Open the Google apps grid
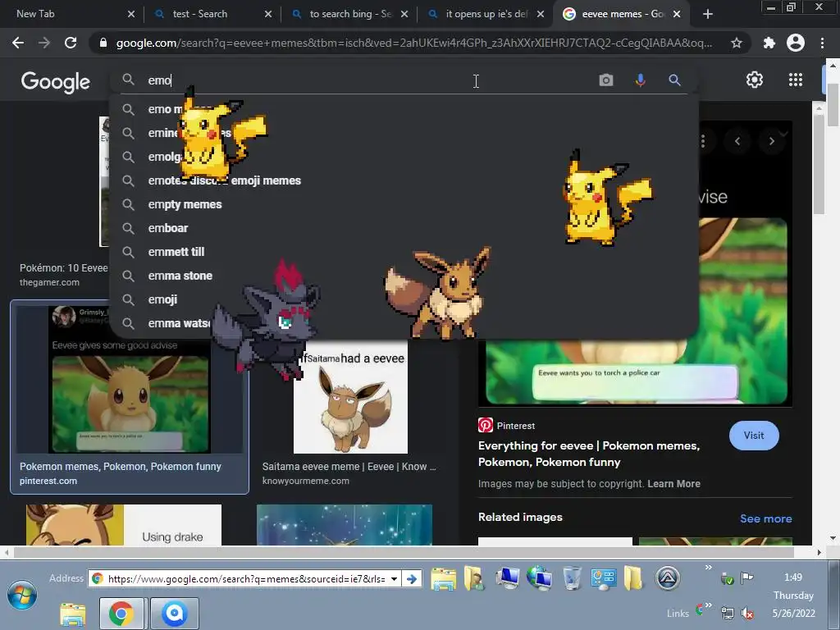Viewport: 840px width, 630px height. pyautogui.click(x=796, y=80)
